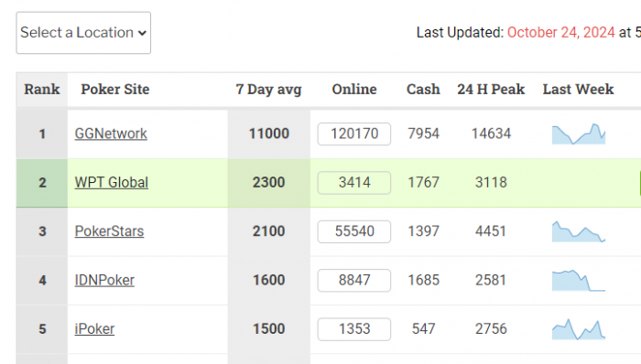Click the 24 H Peak column header
Image resolution: width=641 pixels, height=364 pixels.
(x=491, y=89)
